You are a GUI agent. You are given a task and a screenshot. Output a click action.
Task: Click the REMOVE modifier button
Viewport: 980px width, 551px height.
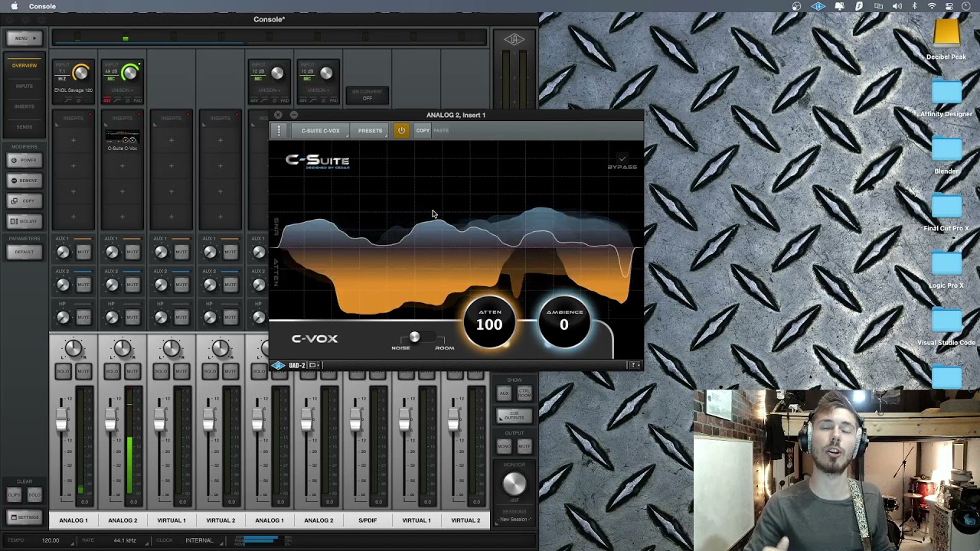(x=24, y=181)
